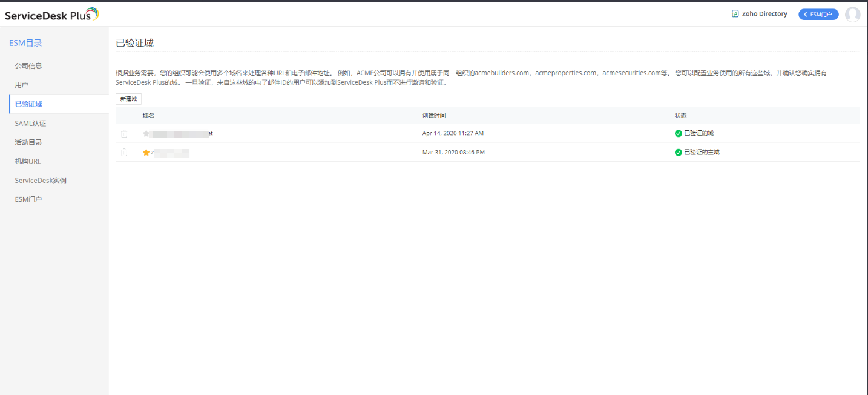The image size is (868, 395).
Task: Click the Apr 14, 2020 11:27 AM cell
Action: (453, 133)
